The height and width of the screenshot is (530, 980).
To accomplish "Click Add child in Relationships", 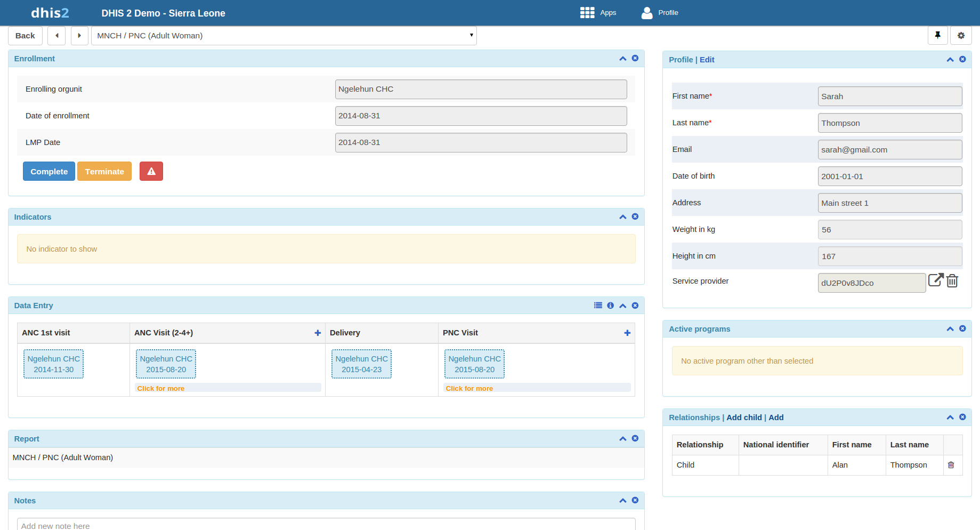I will coord(744,417).
